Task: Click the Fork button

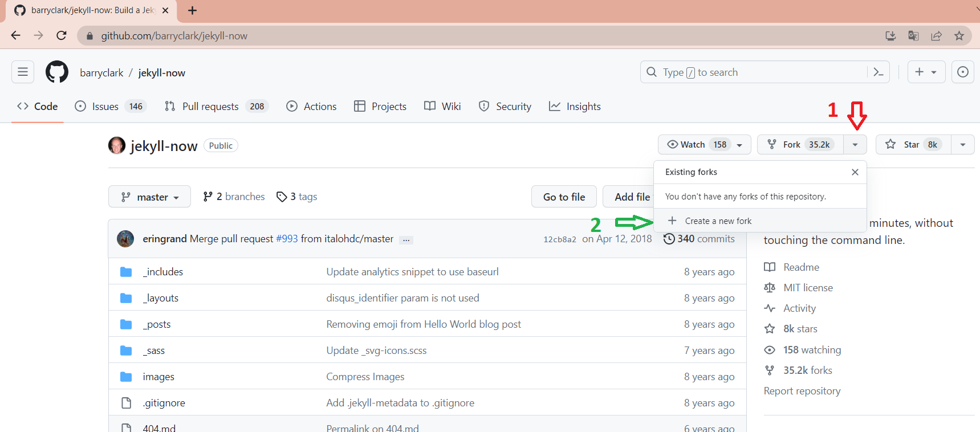Action: [800, 145]
